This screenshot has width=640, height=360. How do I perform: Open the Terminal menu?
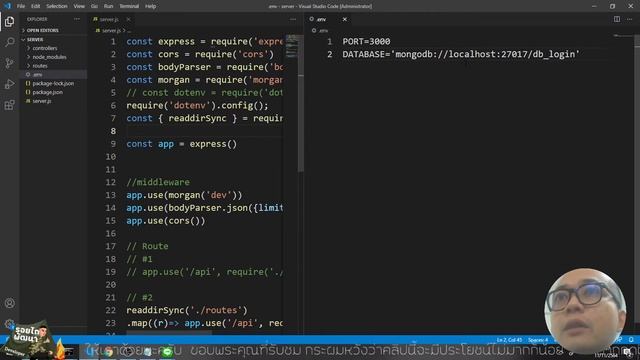129,6
